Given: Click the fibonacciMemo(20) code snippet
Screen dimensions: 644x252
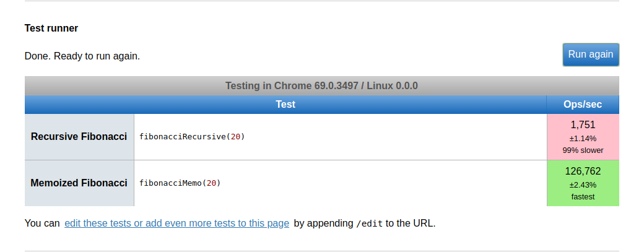Looking at the screenshot, I should [180, 183].
